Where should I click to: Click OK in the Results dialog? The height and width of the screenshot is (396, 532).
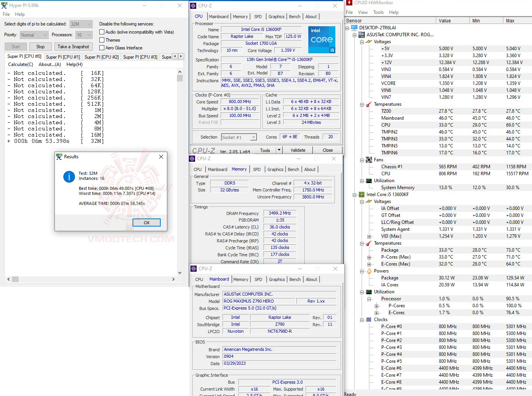coord(146,222)
